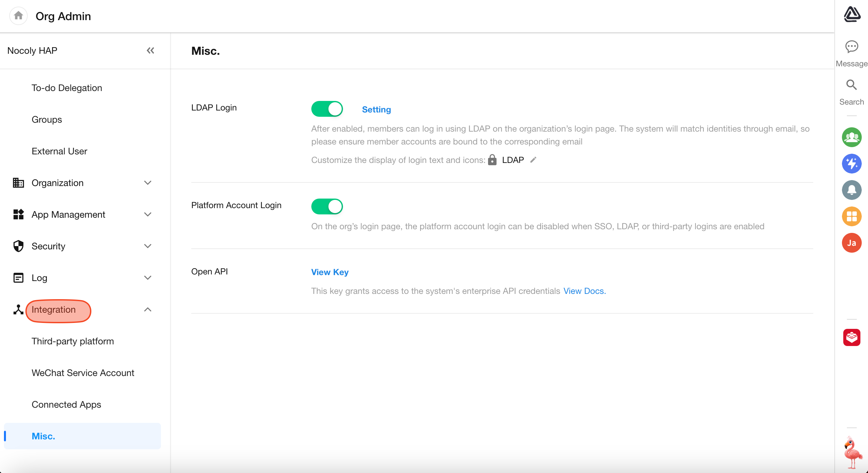
Task: Click the Search magnifier icon
Action: coord(851,85)
